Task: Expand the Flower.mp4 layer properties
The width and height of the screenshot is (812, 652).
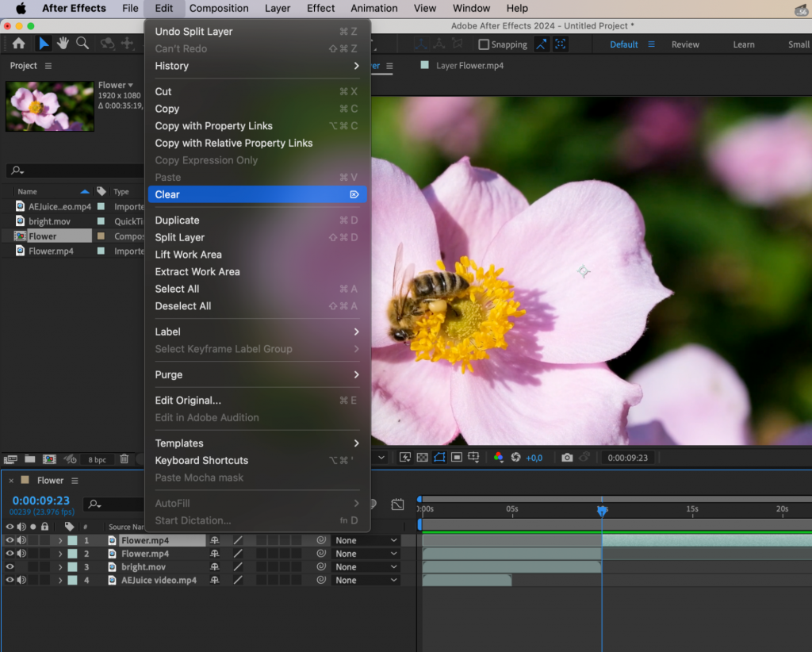Action: pyautogui.click(x=61, y=540)
